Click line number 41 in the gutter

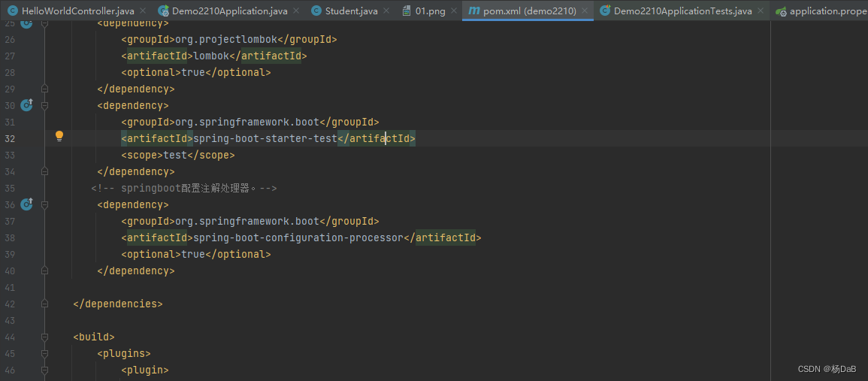(10, 287)
